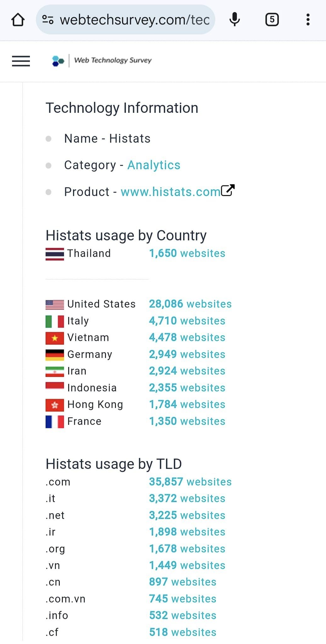Open Thailand's 1,650 websites link
Screen dimensions: 326x644
(187, 253)
